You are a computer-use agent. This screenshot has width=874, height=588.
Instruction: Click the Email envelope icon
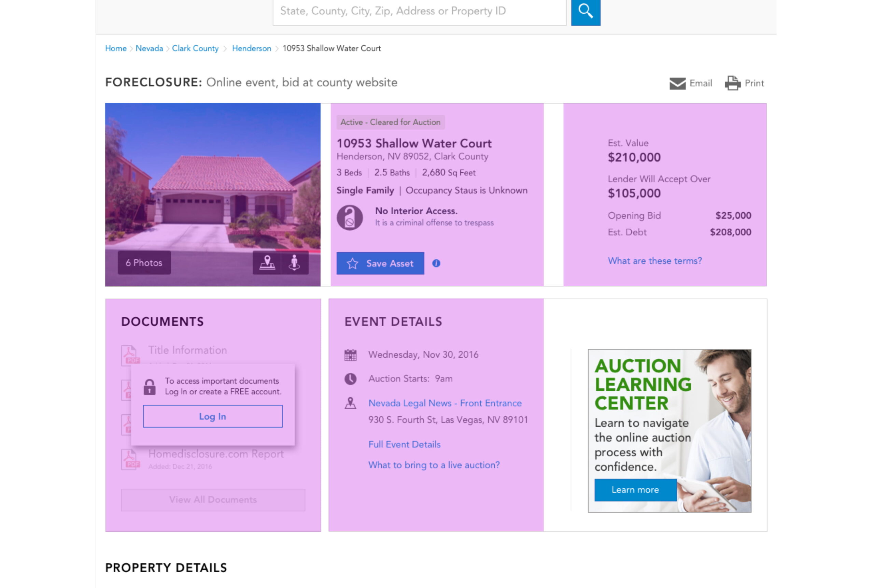(677, 83)
